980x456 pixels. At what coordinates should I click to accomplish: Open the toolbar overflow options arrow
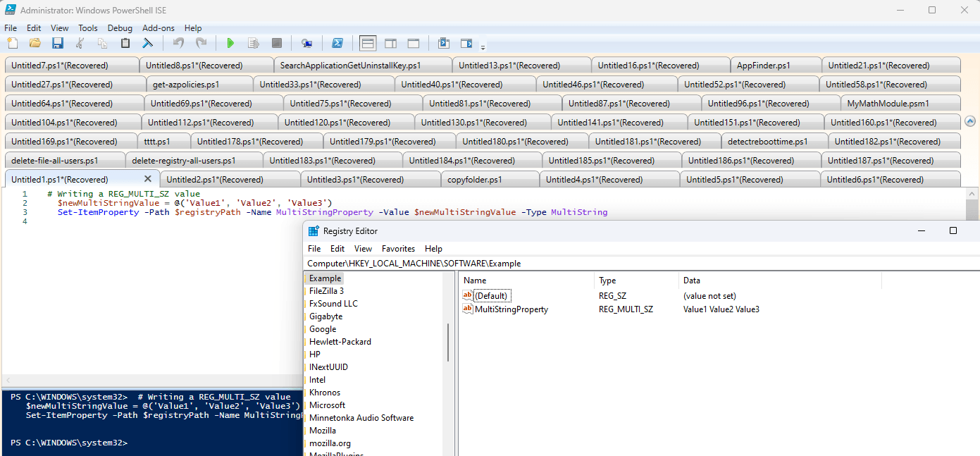483,47
